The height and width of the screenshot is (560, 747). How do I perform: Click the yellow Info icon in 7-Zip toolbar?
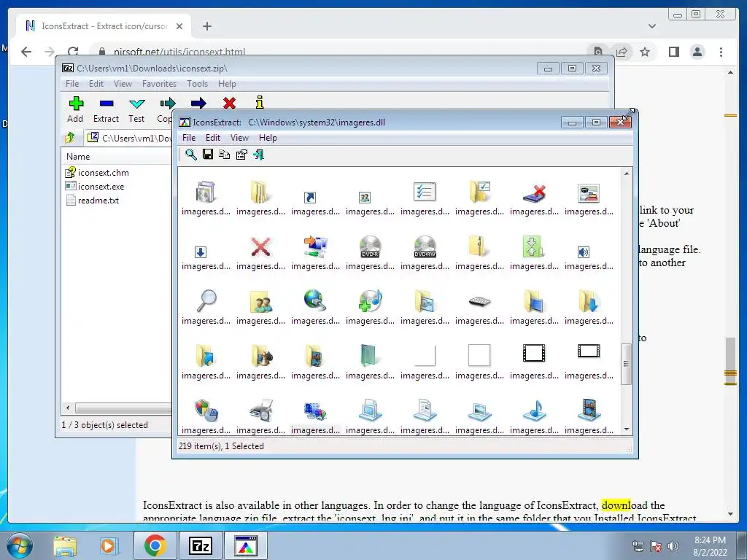pos(259,102)
